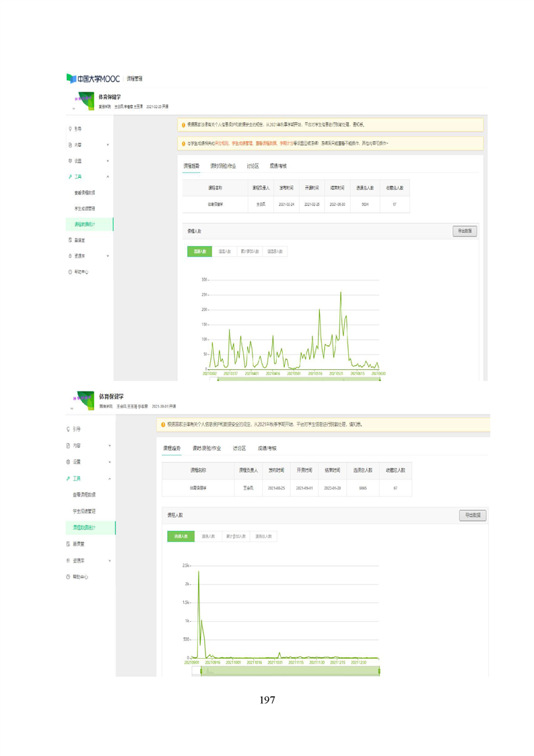Screen dimensions: 534x756
Task: Open the 体育保健学 thumbnail on the 2021-02-25 page
Action: point(84,101)
